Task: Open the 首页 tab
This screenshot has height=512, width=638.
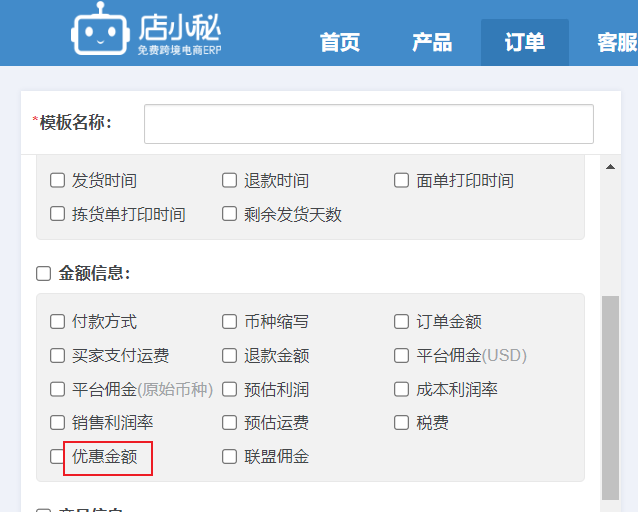Action: [x=340, y=42]
